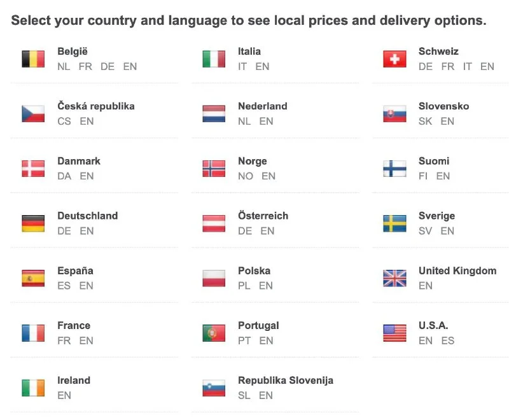This screenshot has height=420, width=509.
Task: Choose PL language under Polska
Action: [x=244, y=286]
